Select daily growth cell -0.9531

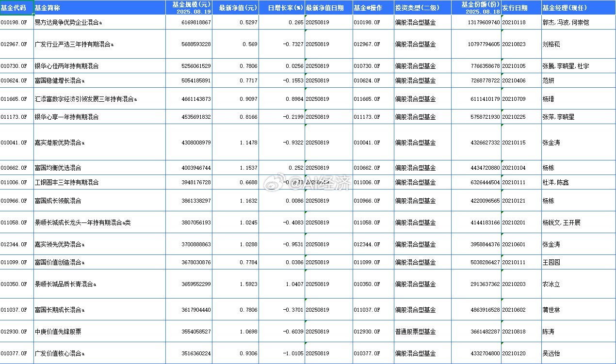click(282, 244)
